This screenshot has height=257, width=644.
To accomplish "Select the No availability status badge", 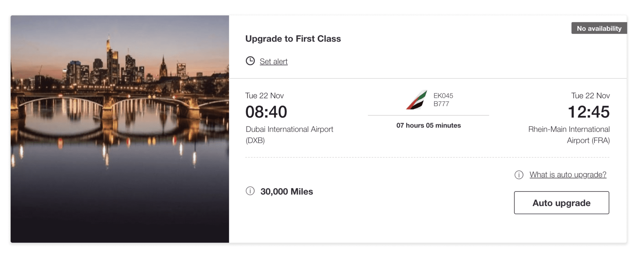I will pos(599,28).
